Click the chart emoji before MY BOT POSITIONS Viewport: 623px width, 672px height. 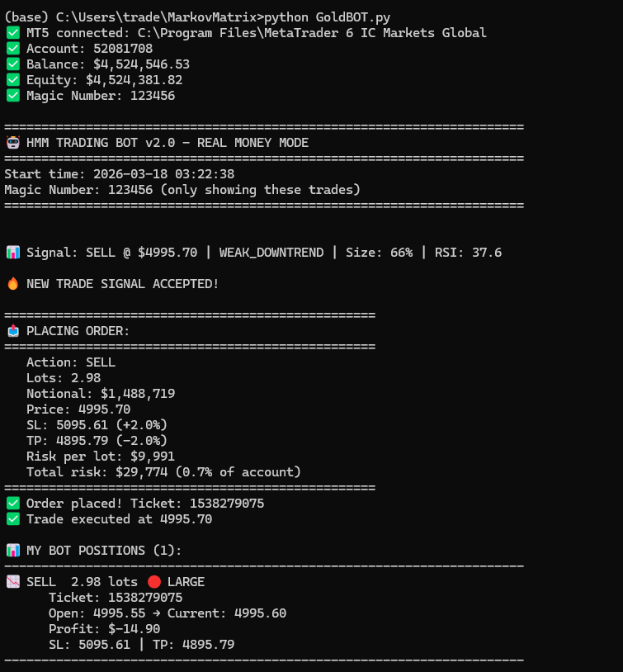click(13, 551)
